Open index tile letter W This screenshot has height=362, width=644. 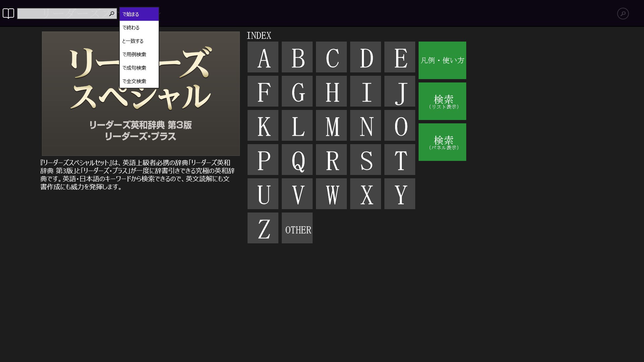coord(331,194)
